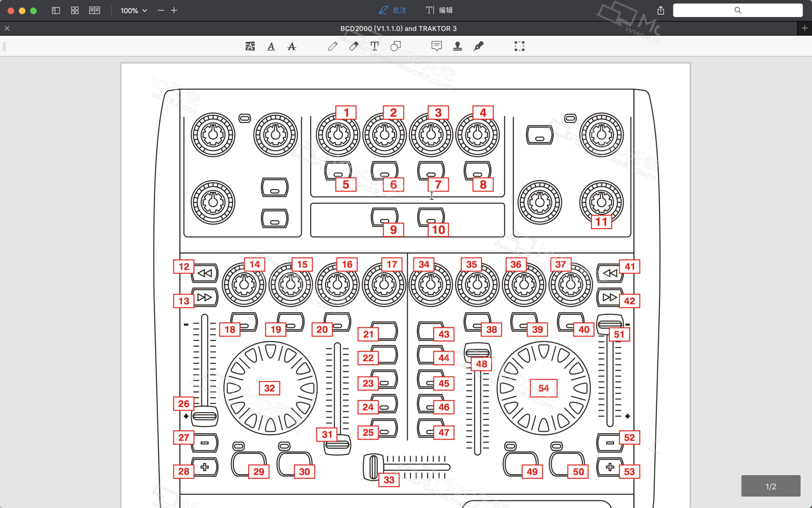Click label 48 on the channel fader
The image size is (812, 508).
481,364
